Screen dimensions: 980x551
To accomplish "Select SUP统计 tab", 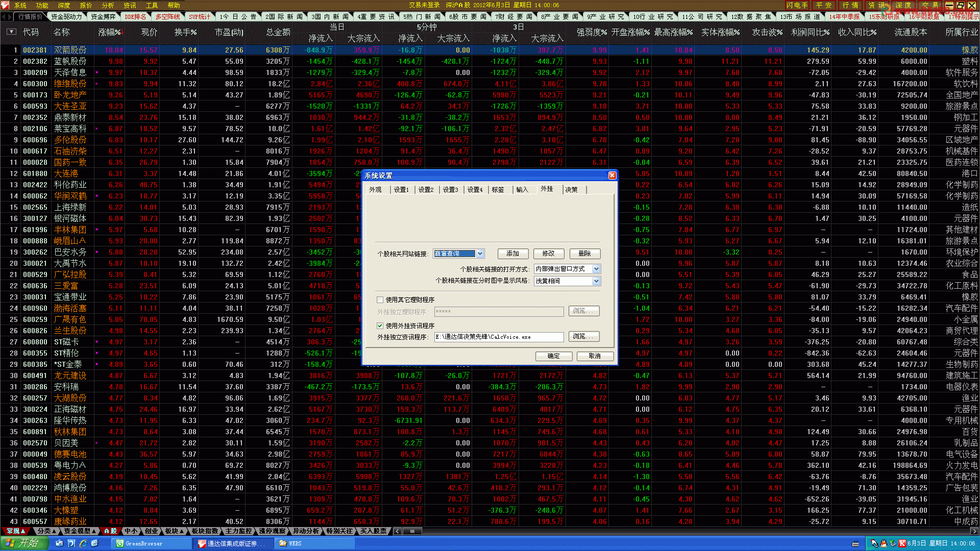I will 200,17.
